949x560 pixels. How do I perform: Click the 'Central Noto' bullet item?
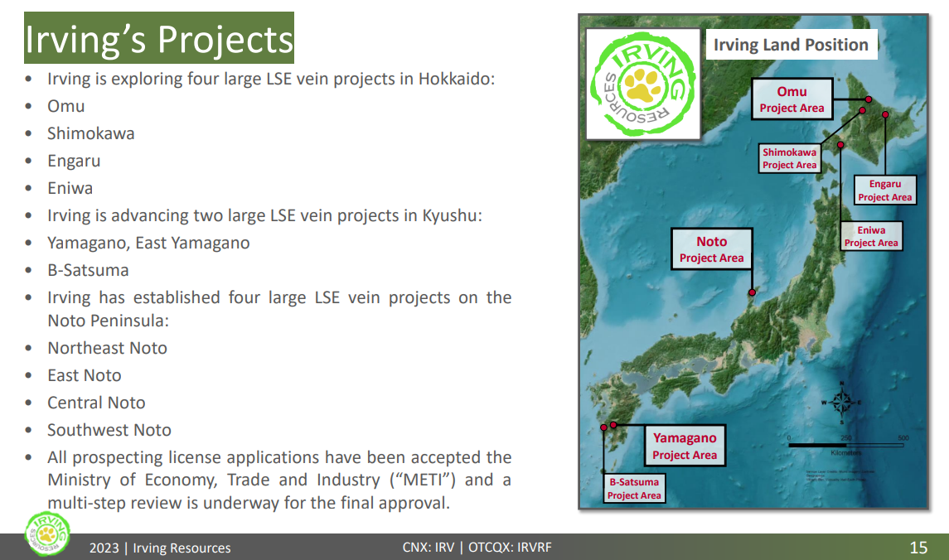point(96,403)
